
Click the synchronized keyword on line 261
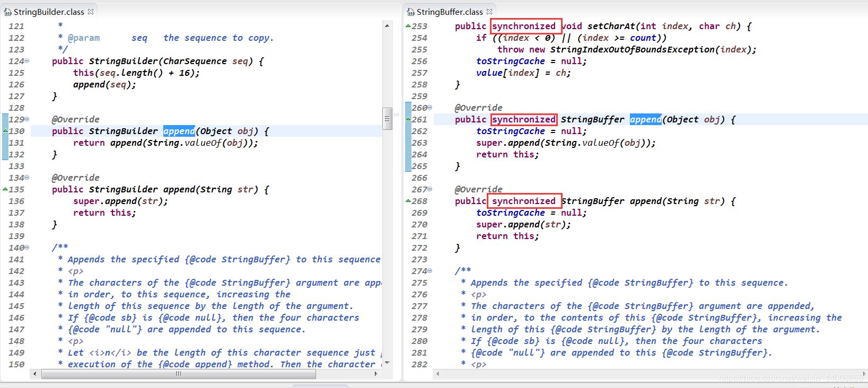(x=524, y=119)
